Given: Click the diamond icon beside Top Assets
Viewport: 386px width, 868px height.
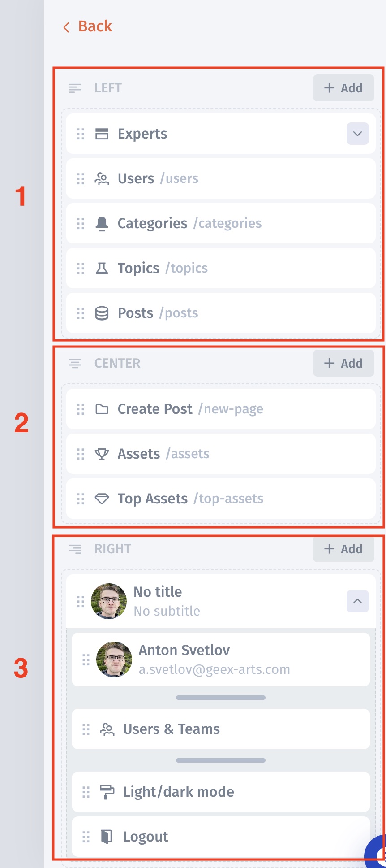Looking at the screenshot, I should 102,499.
